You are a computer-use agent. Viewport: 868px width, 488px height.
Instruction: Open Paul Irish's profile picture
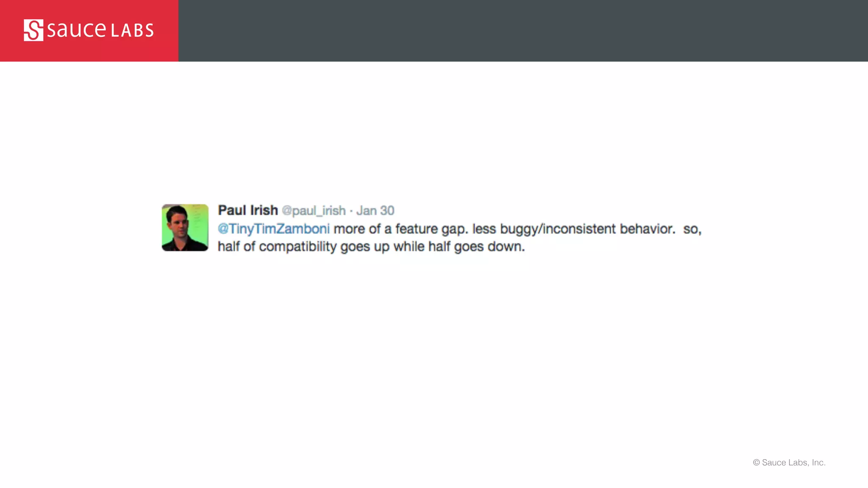click(185, 227)
